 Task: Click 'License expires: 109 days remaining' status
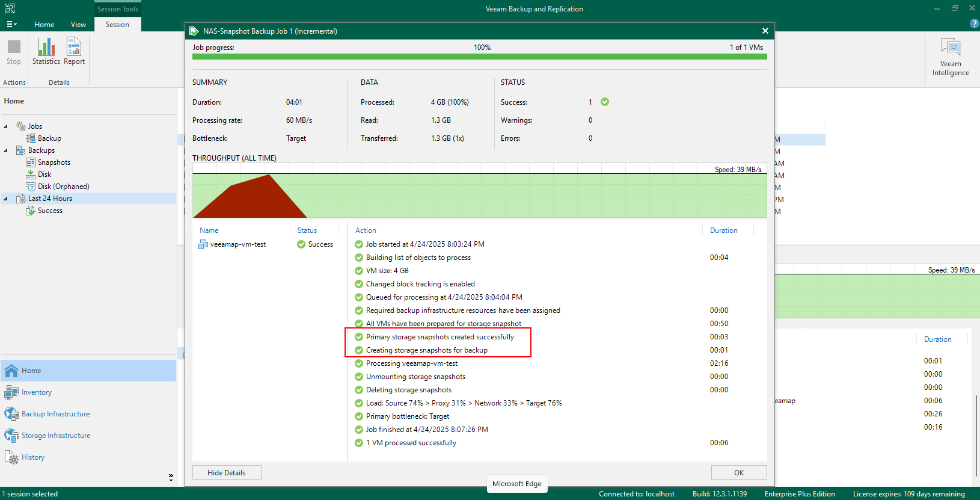click(909, 494)
